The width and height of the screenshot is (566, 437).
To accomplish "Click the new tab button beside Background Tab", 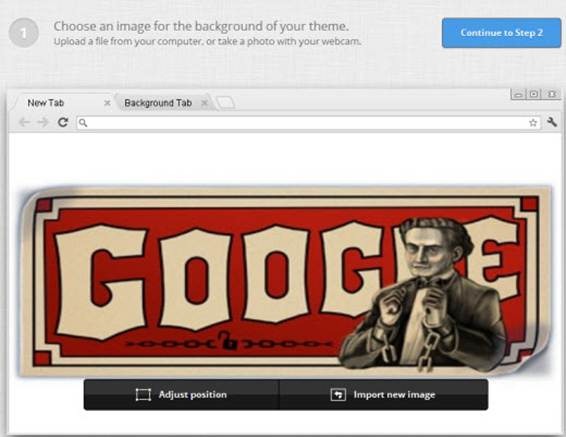I will (x=226, y=103).
